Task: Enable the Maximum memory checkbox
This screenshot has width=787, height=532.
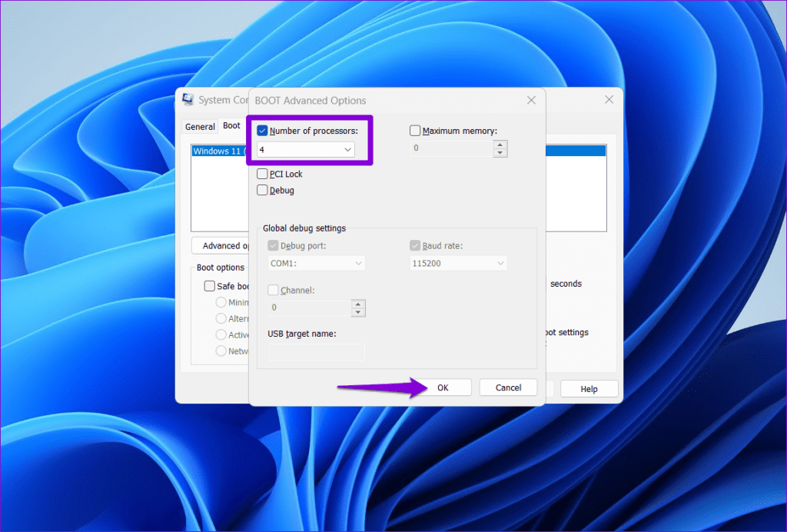Action: click(x=415, y=131)
